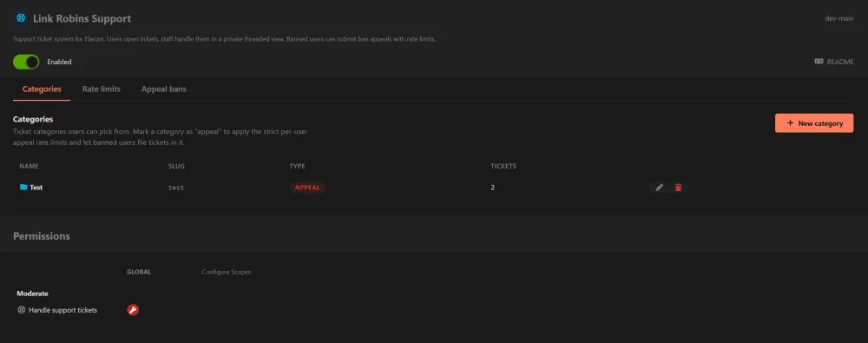The width and height of the screenshot is (868, 343).
Task: Click the APPEAL type badge
Action: pos(307,188)
